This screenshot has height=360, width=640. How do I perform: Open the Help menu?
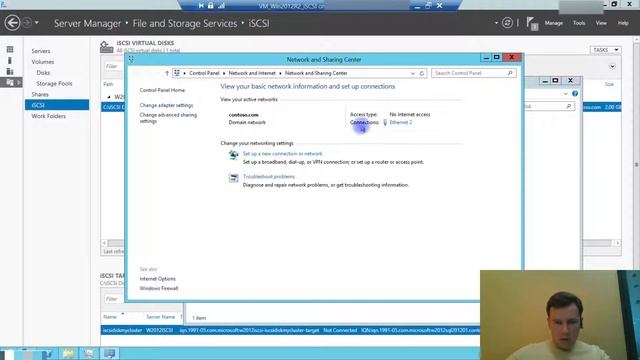623,23
